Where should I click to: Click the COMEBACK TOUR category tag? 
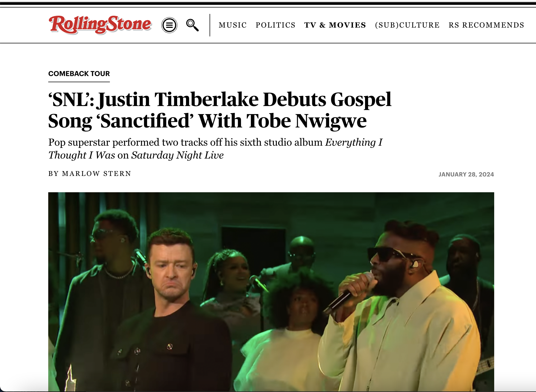pyautogui.click(x=79, y=74)
